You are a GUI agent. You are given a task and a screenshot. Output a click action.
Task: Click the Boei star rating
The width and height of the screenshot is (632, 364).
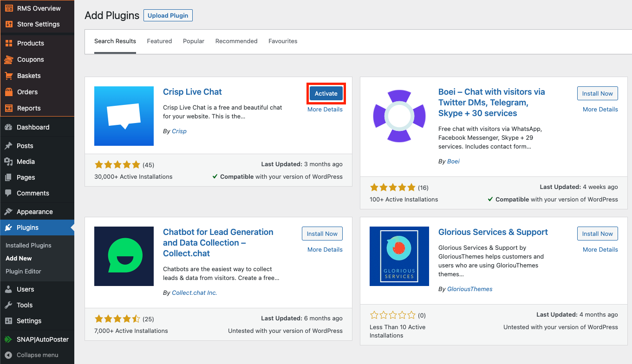pos(392,188)
